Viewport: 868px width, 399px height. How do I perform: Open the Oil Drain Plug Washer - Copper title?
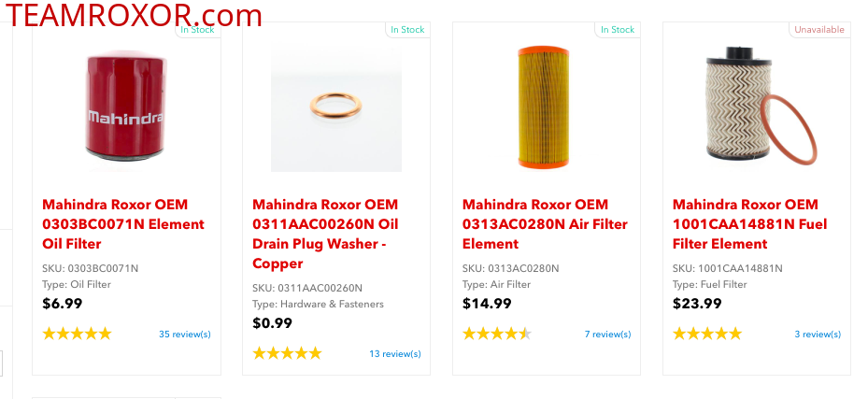(325, 234)
